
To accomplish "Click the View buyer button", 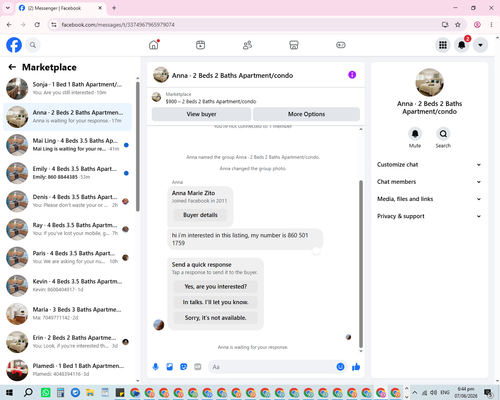I will tap(201, 114).
